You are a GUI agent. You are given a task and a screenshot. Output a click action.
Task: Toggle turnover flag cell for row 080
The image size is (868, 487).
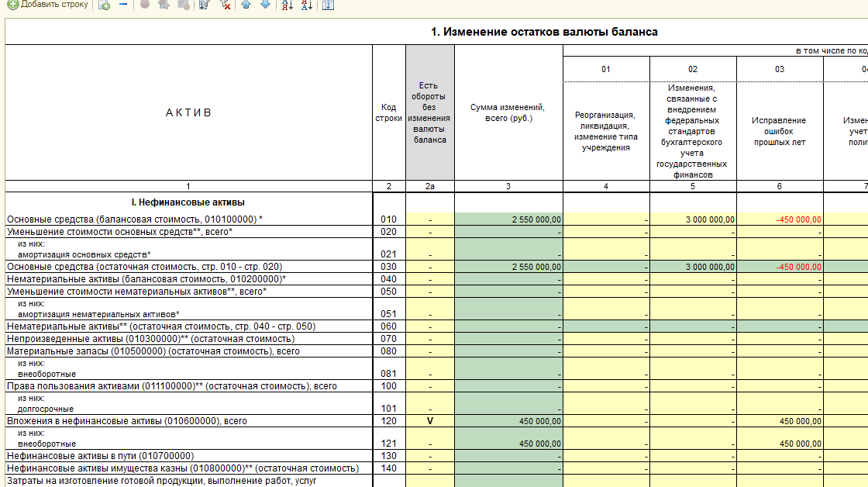(x=430, y=351)
